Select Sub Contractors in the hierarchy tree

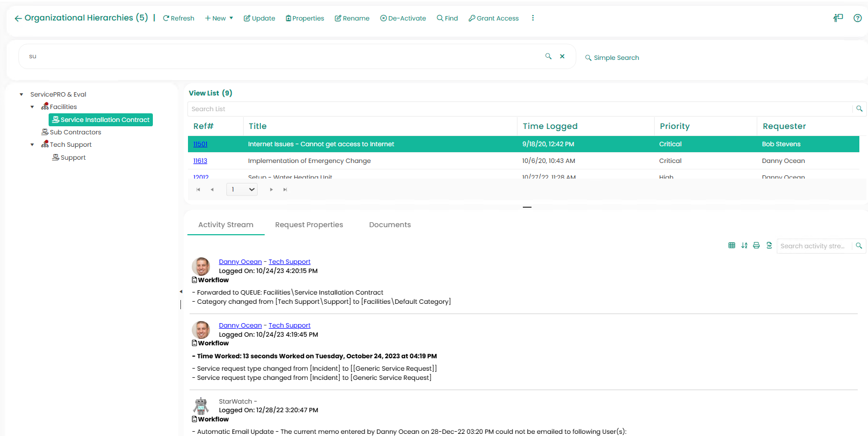point(75,132)
